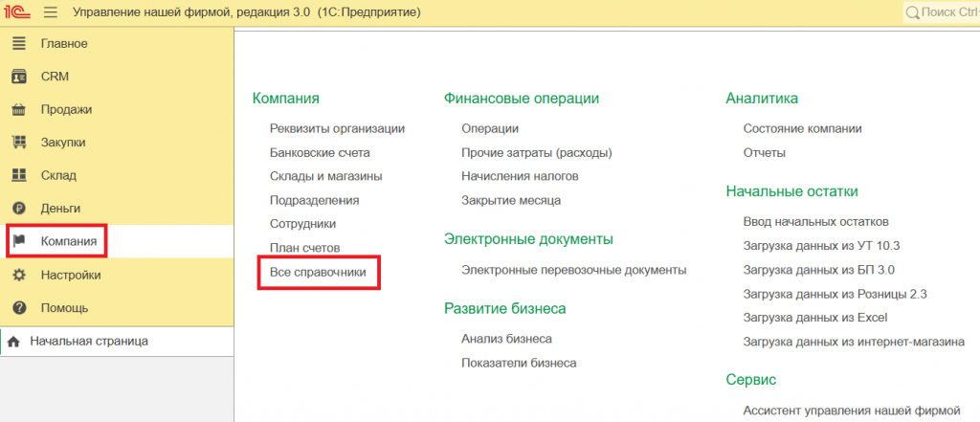Viewport: 980px width, 422px height.
Task: Open Загрузка данных из БП 3.0
Action: (x=819, y=270)
